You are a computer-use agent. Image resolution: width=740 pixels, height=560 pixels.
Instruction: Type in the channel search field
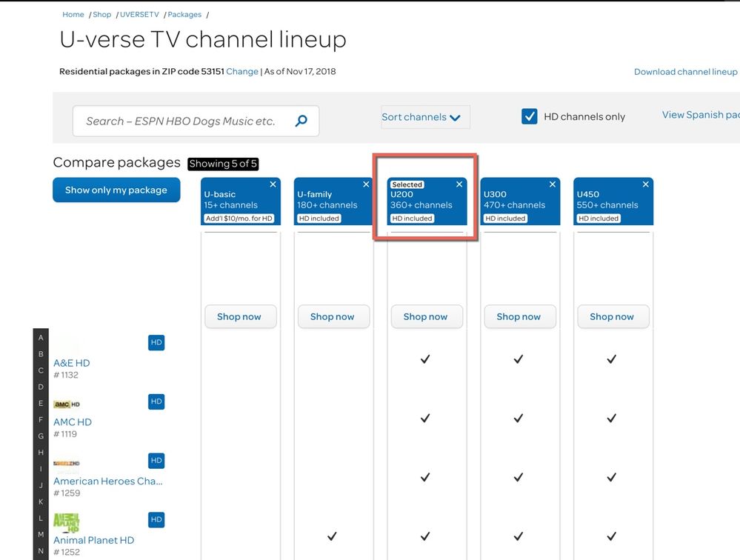[181, 121]
